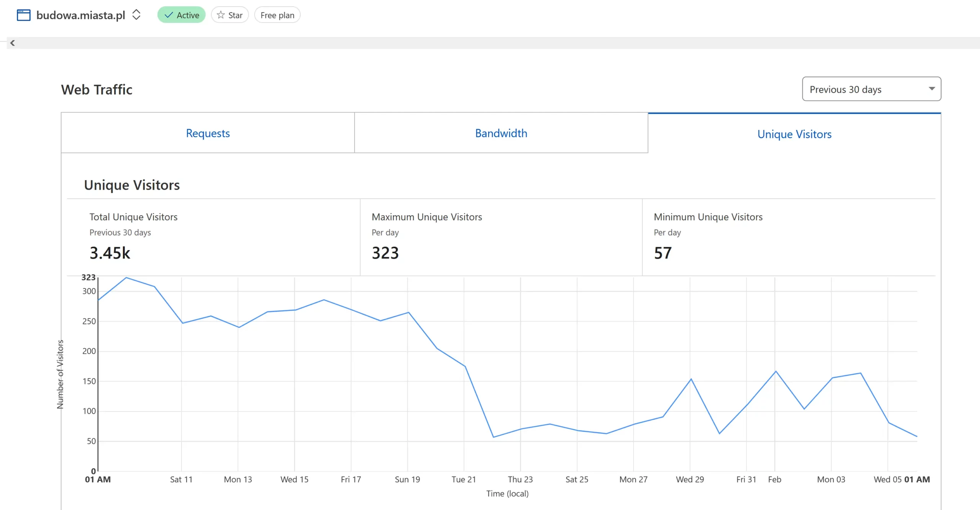
Task: Click the peak point of the visitors line
Action: [126, 277]
